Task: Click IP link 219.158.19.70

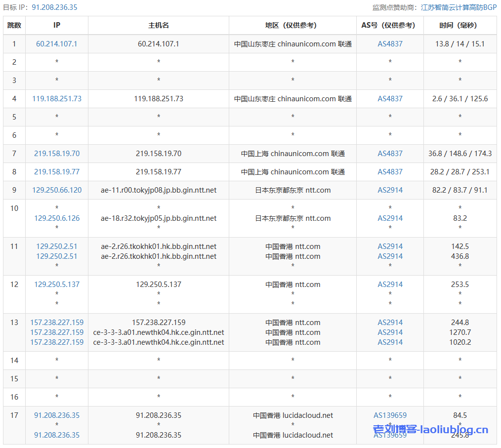Action: coord(57,154)
